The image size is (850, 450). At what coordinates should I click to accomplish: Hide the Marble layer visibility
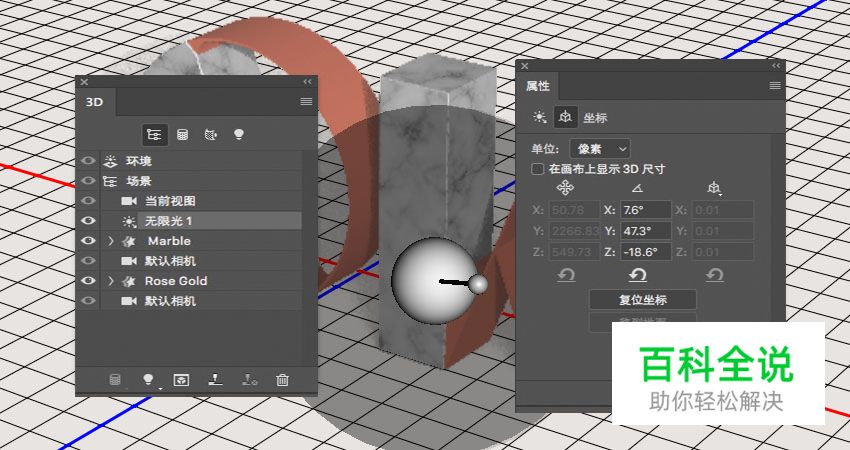(88, 241)
